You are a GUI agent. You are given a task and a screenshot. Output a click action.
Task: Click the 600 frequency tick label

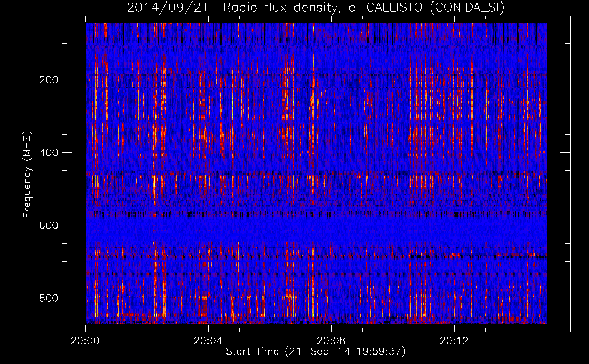click(x=49, y=225)
